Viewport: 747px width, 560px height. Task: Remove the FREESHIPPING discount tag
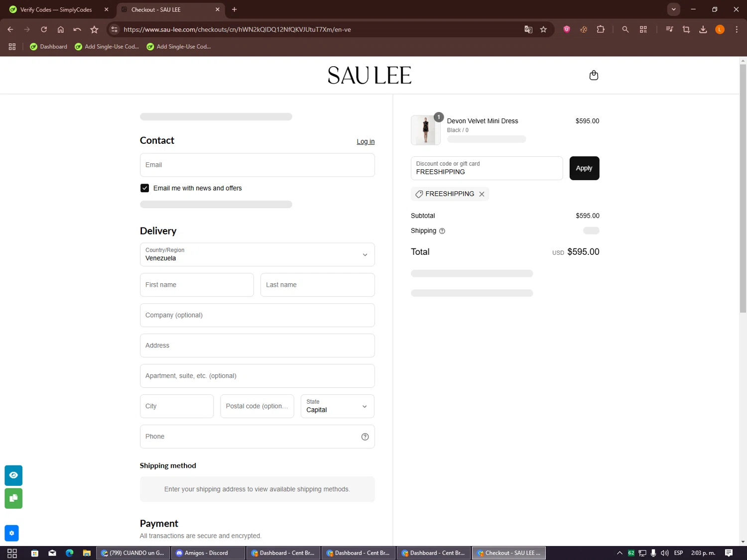[482, 194]
